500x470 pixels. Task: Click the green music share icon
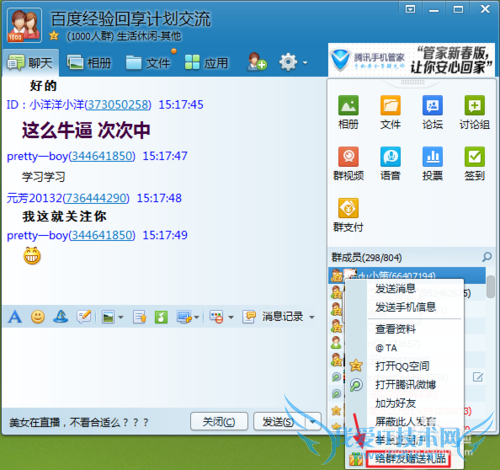click(161, 317)
